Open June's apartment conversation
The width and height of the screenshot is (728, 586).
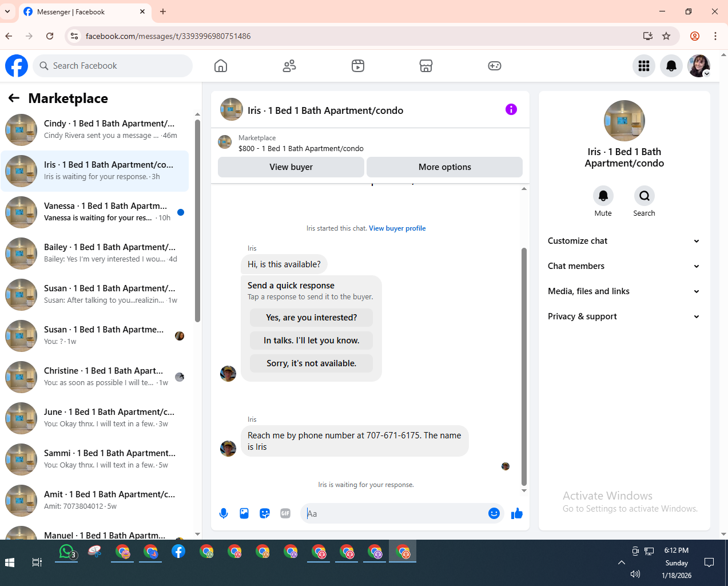(x=95, y=418)
